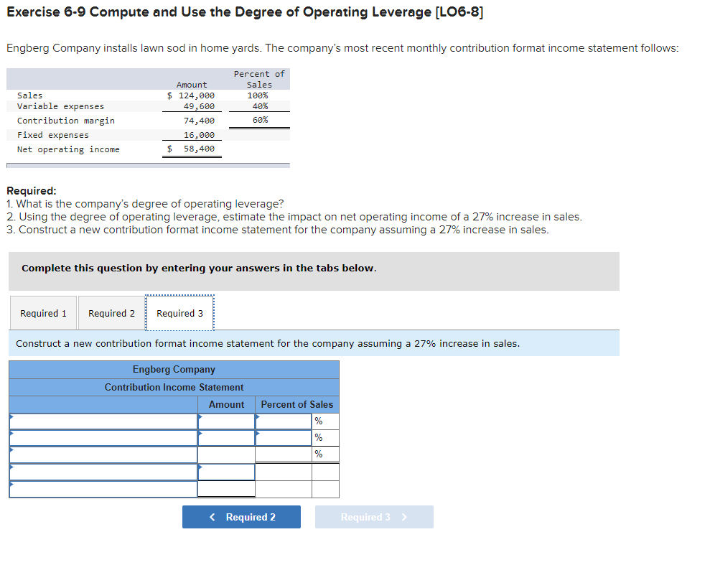The height and width of the screenshot is (588, 710).
Task: Click the Contribution Income Statement header row
Action: pos(173,387)
